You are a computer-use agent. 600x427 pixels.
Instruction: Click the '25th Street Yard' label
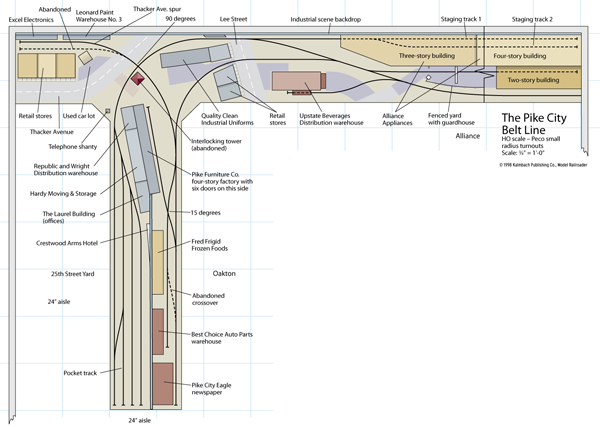pos(73,274)
